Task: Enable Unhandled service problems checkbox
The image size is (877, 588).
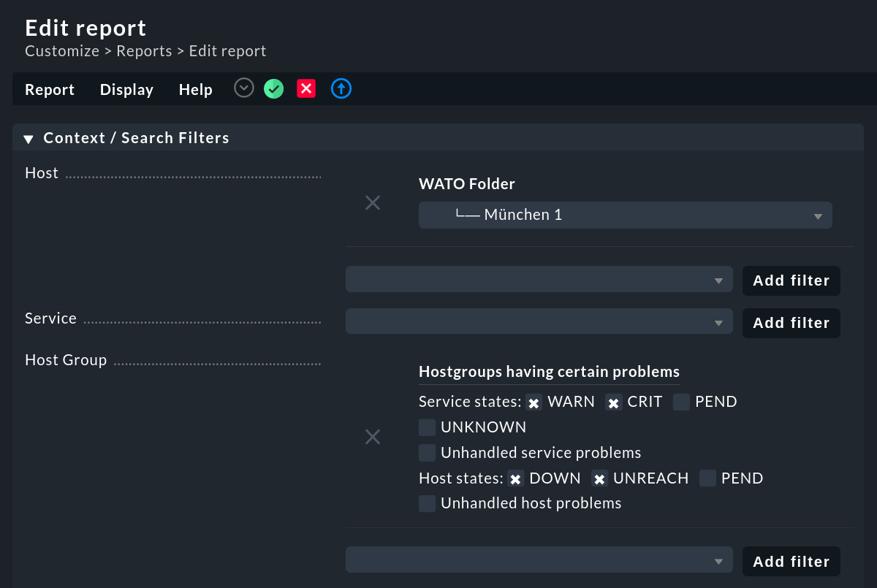Action: [428, 453]
